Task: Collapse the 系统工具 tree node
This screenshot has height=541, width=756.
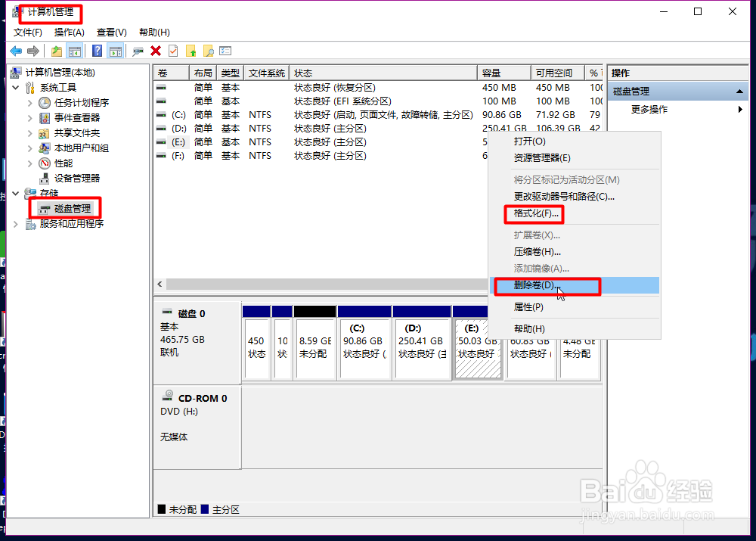Action: [x=15, y=87]
